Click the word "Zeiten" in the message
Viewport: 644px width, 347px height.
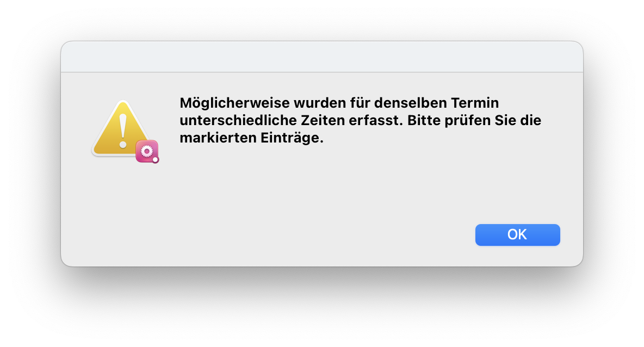pos(323,120)
